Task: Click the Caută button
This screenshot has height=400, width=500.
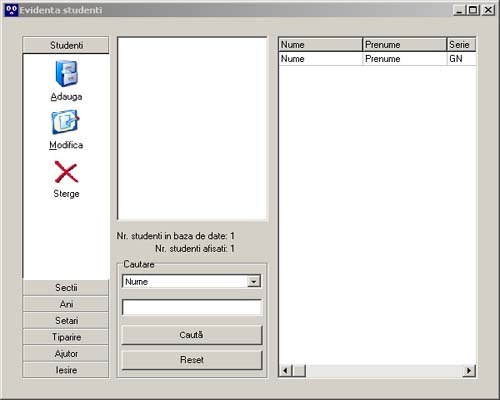Action: (x=192, y=335)
